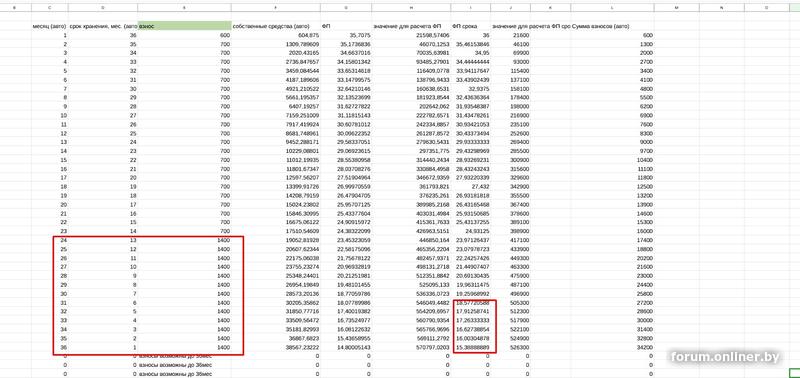Click the "срок хранения, мес. (авто)" header

tap(103, 26)
